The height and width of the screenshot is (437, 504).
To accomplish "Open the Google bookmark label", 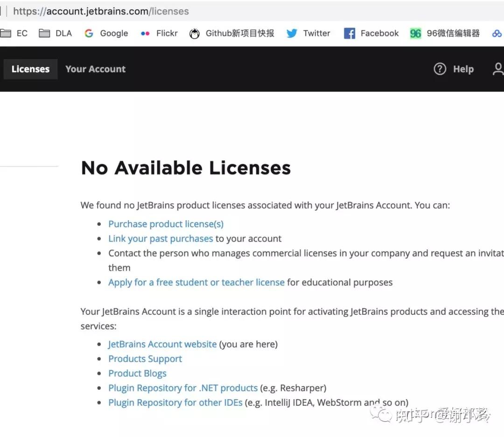I will point(114,34).
